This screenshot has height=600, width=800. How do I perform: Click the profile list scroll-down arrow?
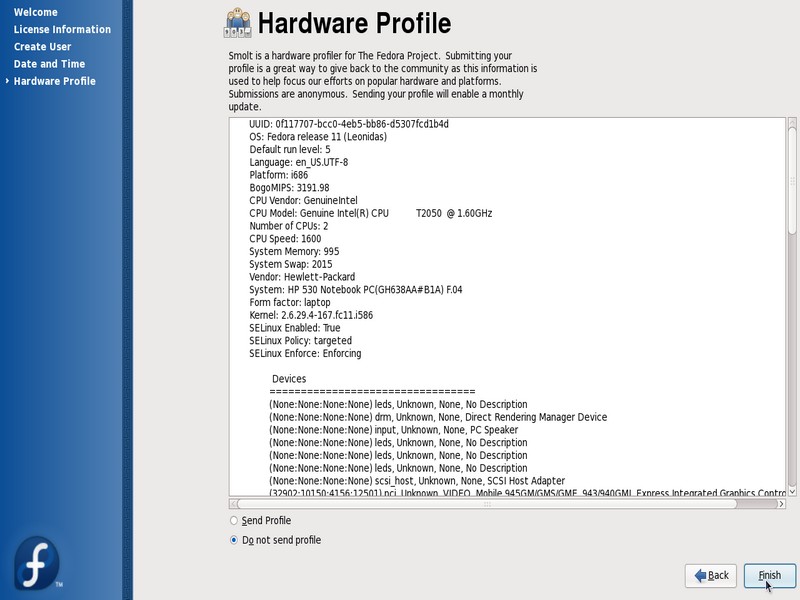tap(792, 490)
